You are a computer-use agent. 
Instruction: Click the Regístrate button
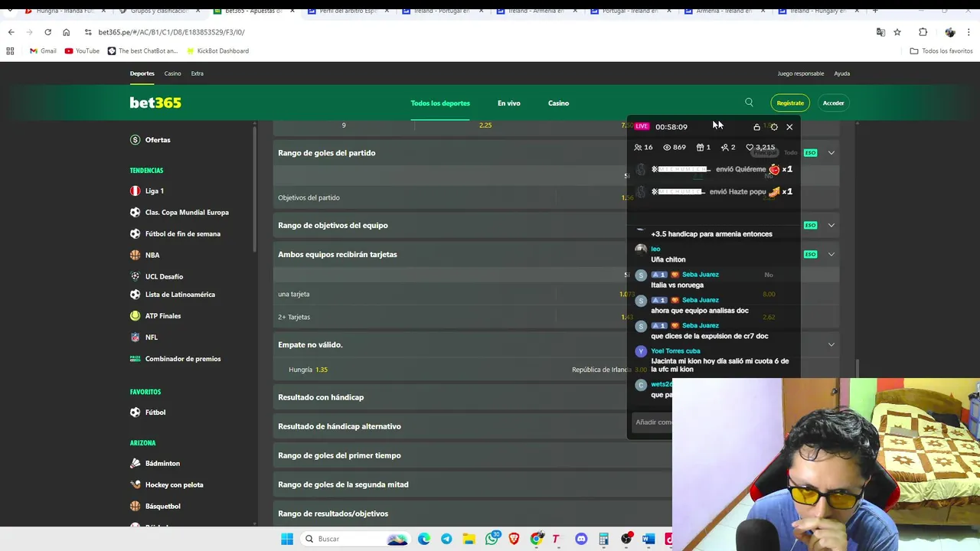coord(790,103)
